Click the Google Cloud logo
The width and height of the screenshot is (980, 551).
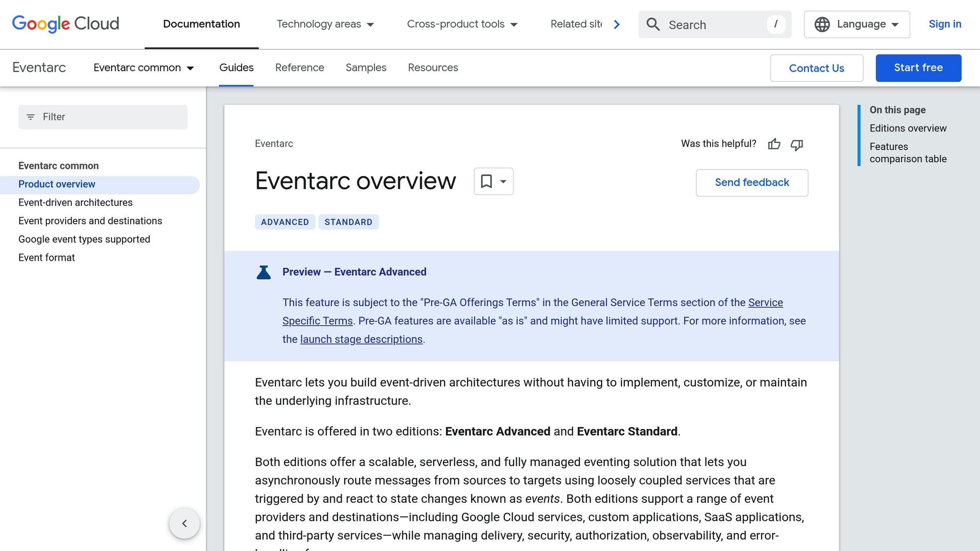[65, 24]
